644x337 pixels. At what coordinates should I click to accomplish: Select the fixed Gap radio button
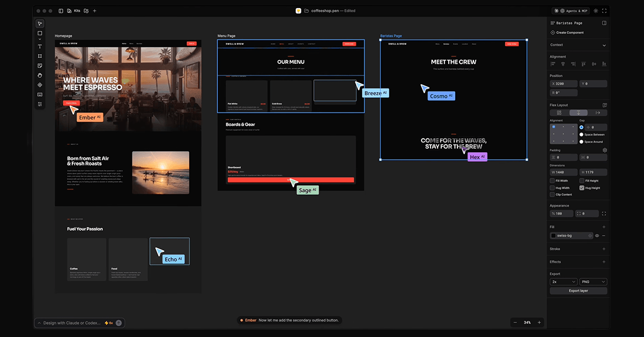581,128
